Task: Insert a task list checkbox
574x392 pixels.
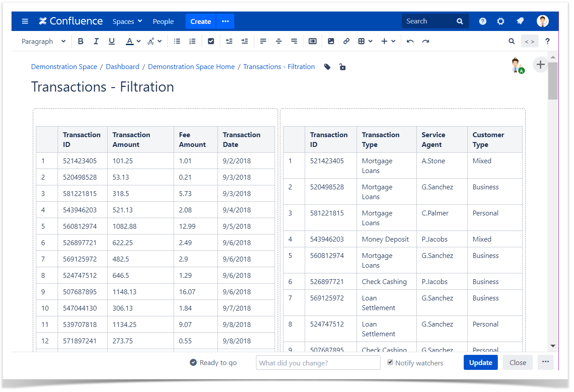Action: [211, 41]
